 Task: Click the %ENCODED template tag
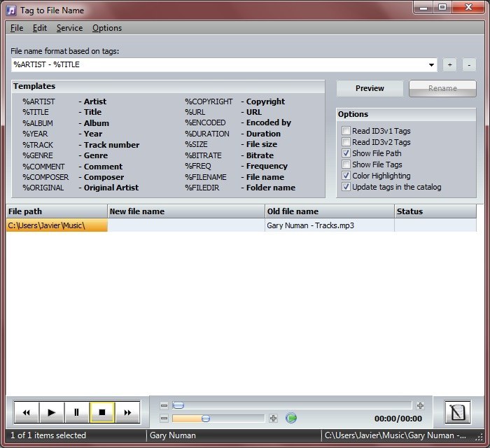point(205,122)
